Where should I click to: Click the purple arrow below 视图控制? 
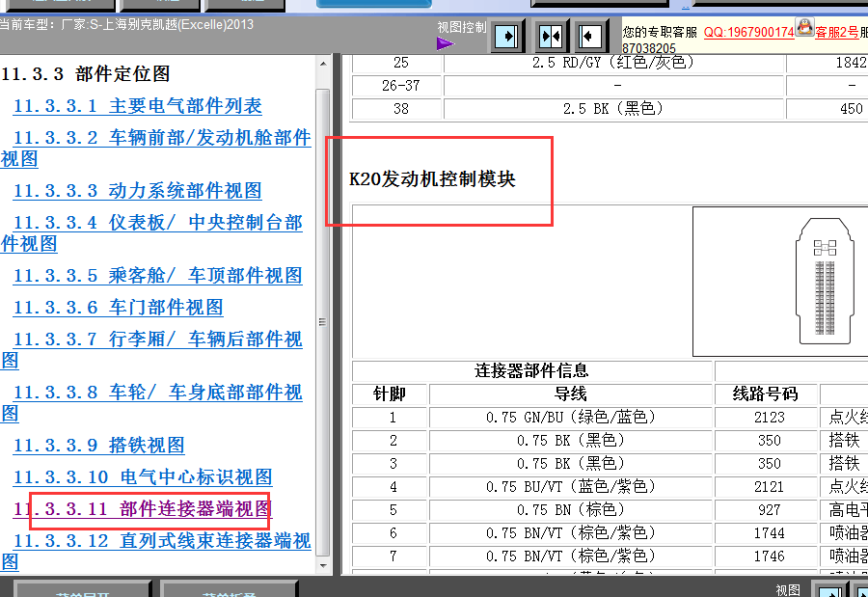pyautogui.click(x=445, y=43)
